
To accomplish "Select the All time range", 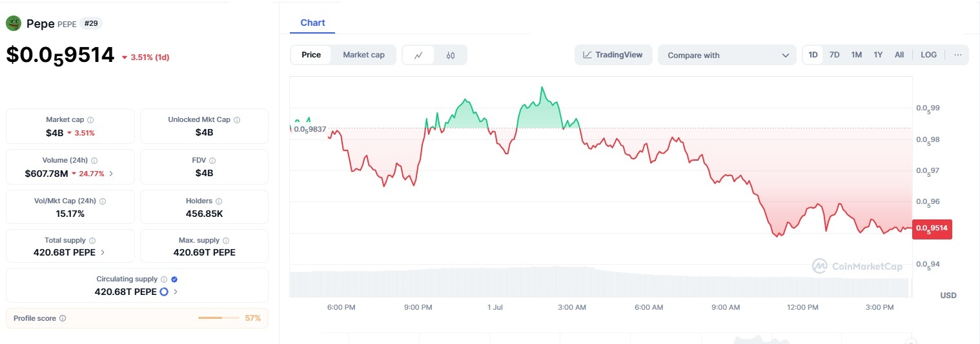I will [899, 55].
